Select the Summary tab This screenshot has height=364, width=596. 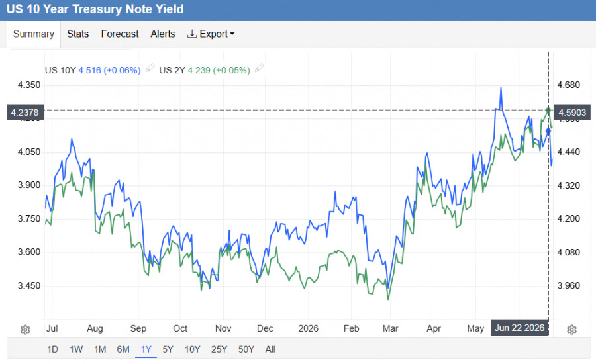coord(34,34)
